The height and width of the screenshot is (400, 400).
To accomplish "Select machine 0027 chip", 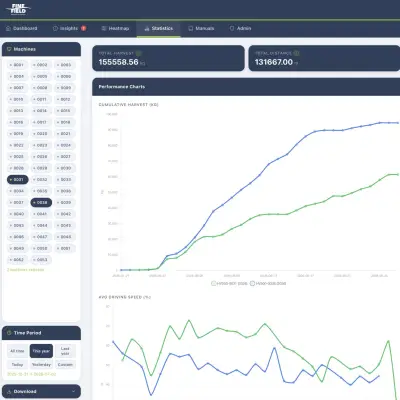I will [65, 157].
